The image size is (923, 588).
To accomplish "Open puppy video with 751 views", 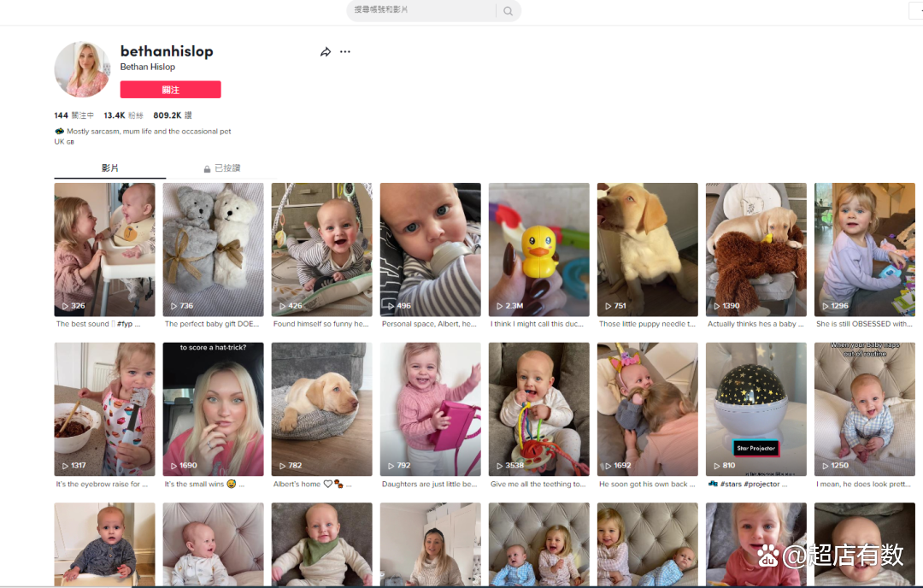I will coord(648,250).
